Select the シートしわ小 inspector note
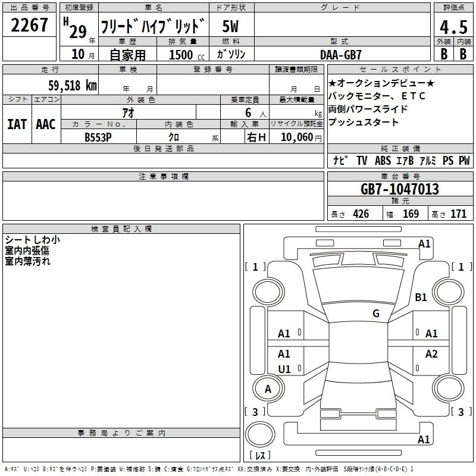This screenshot has width=476, height=476. pyautogui.click(x=32, y=240)
